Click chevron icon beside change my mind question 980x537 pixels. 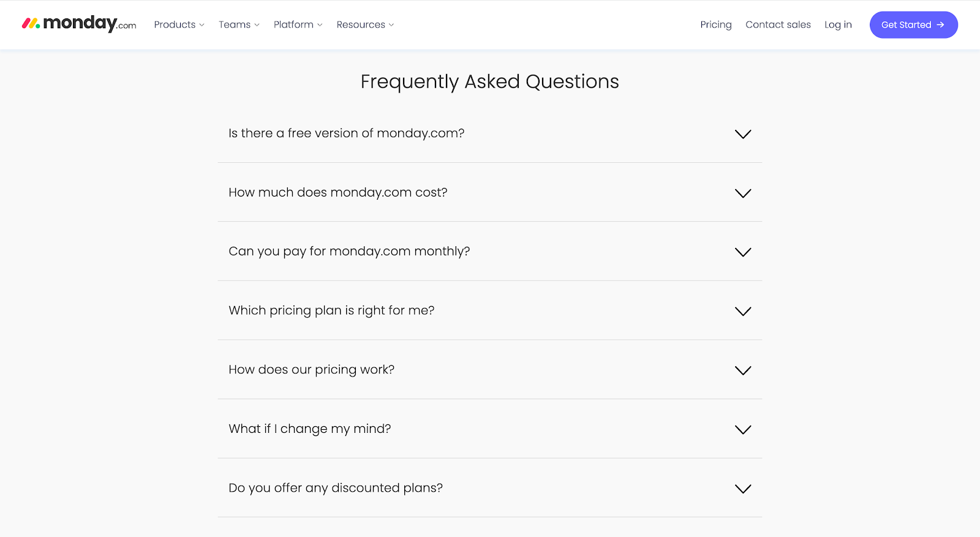click(742, 430)
